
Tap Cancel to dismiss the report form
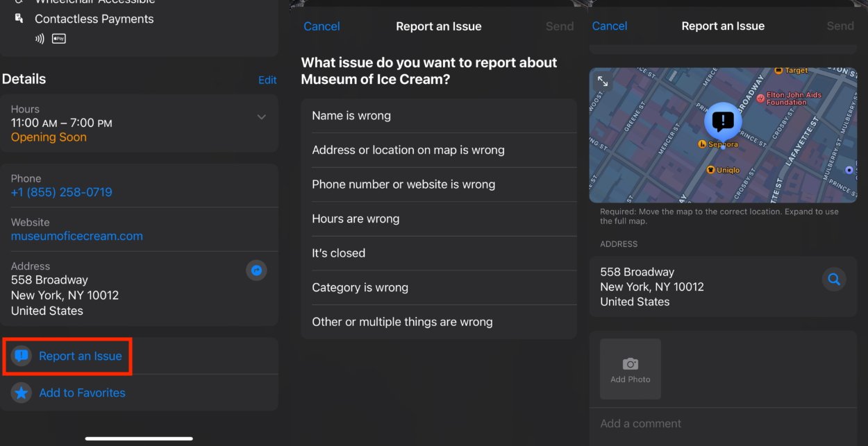[x=322, y=26]
